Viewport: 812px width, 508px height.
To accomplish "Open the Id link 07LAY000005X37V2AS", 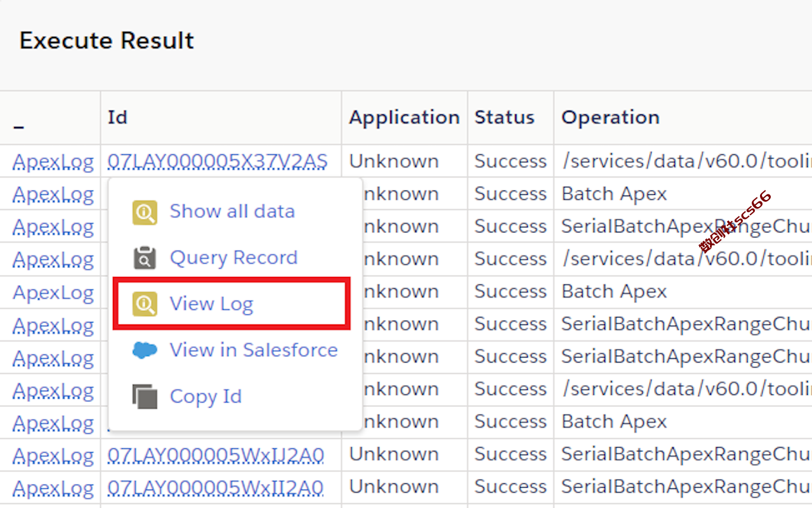I will pyautogui.click(x=218, y=161).
